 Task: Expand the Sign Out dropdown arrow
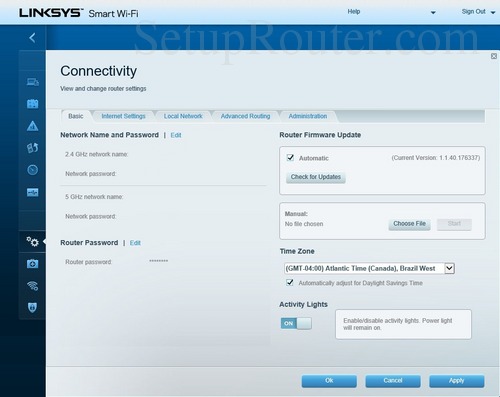click(493, 13)
